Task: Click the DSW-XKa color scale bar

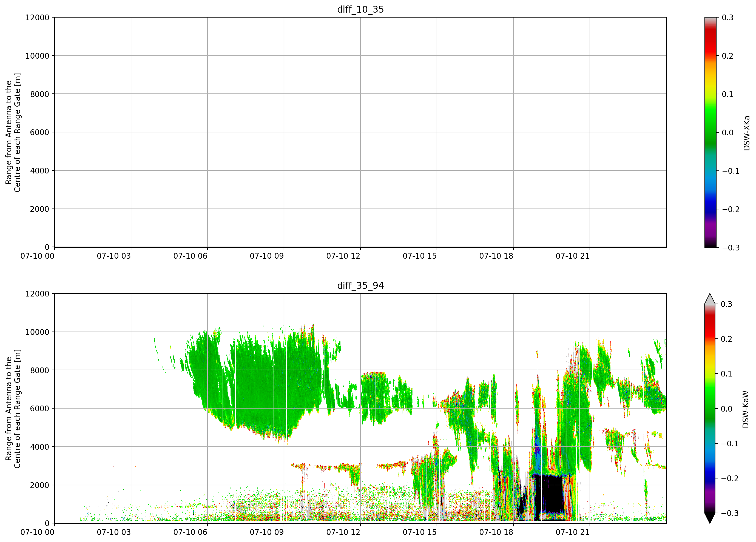Action: 710,132
